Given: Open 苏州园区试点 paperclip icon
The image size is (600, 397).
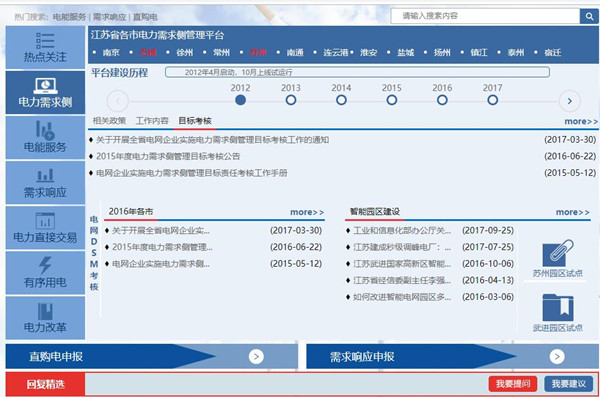Looking at the screenshot, I should click(x=558, y=253).
